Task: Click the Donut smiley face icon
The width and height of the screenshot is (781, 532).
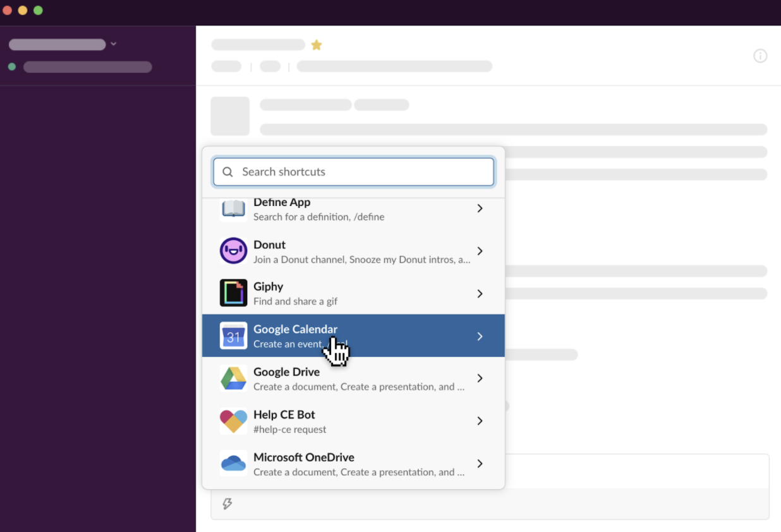Action: 233,251
